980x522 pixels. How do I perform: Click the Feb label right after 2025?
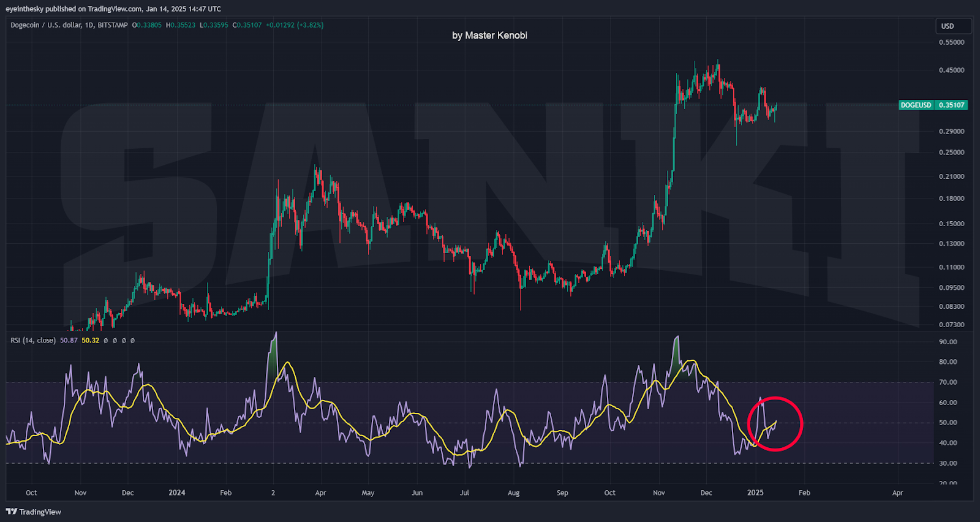pos(804,493)
